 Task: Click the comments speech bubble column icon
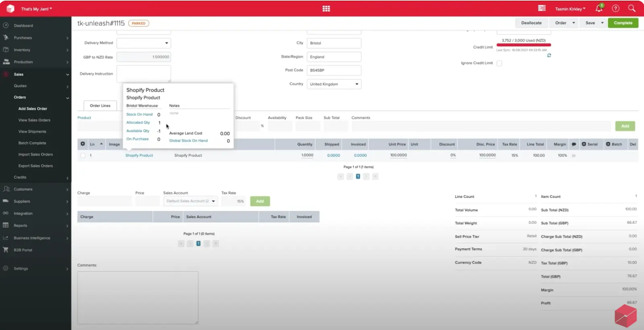click(574, 144)
